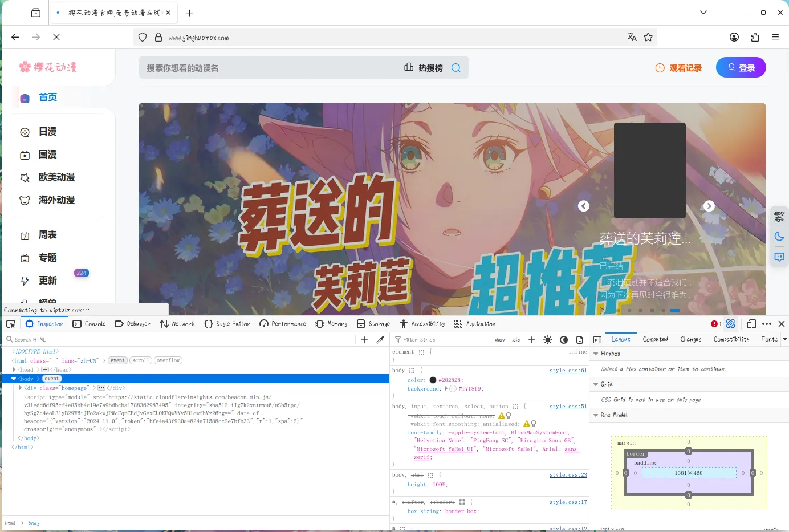Image resolution: width=789 pixels, height=532 pixels.
Task: Expand the background shorthand property
Action: pos(446,388)
